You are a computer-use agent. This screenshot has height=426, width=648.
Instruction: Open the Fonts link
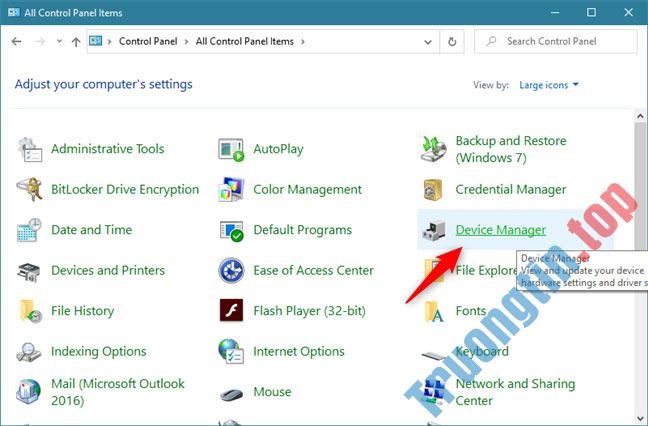point(470,311)
